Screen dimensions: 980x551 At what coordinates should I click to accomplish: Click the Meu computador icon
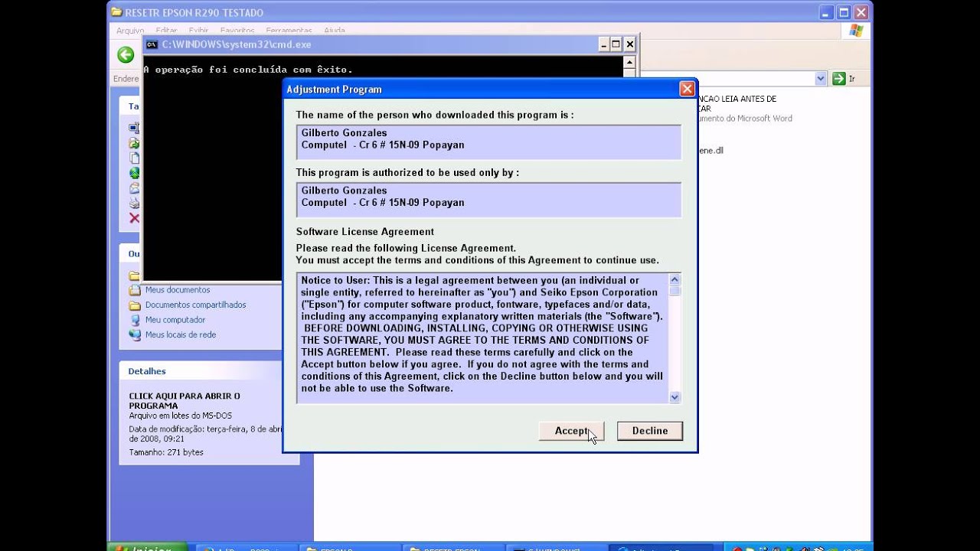(x=135, y=320)
